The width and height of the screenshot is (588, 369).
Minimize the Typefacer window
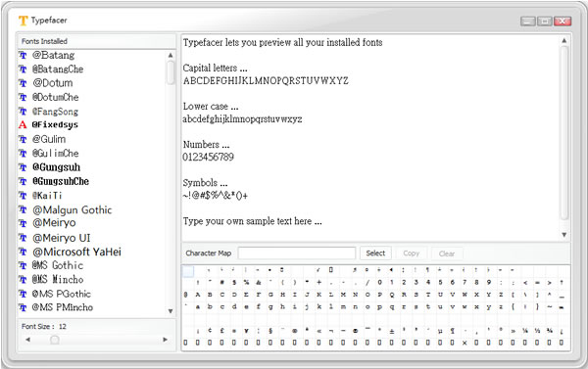(528, 22)
